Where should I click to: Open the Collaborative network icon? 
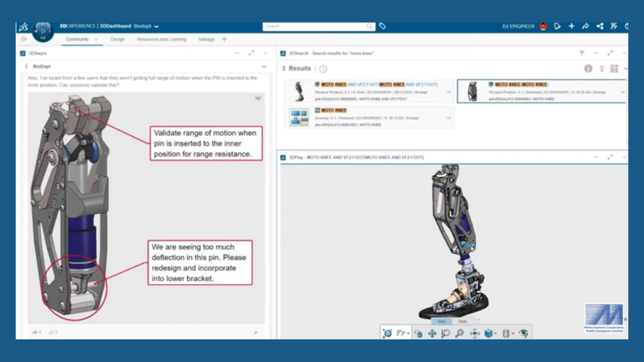coord(600,26)
